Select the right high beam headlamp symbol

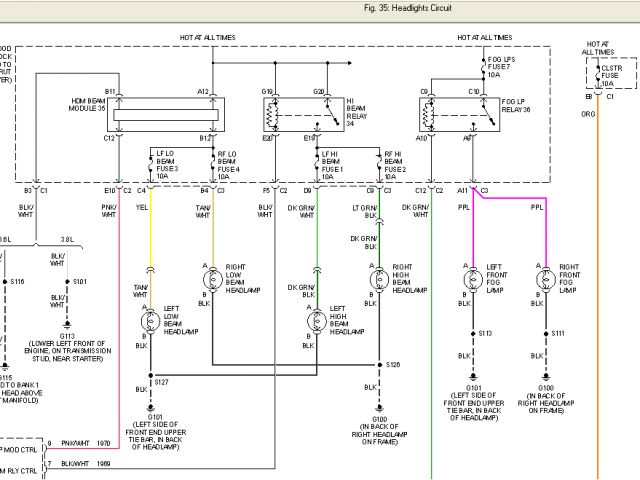click(x=379, y=278)
